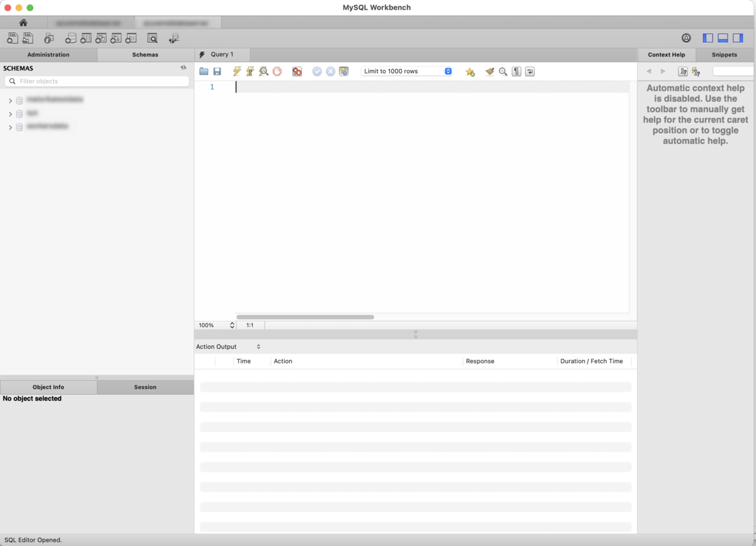Click the No object selected text

pos(32,399)
